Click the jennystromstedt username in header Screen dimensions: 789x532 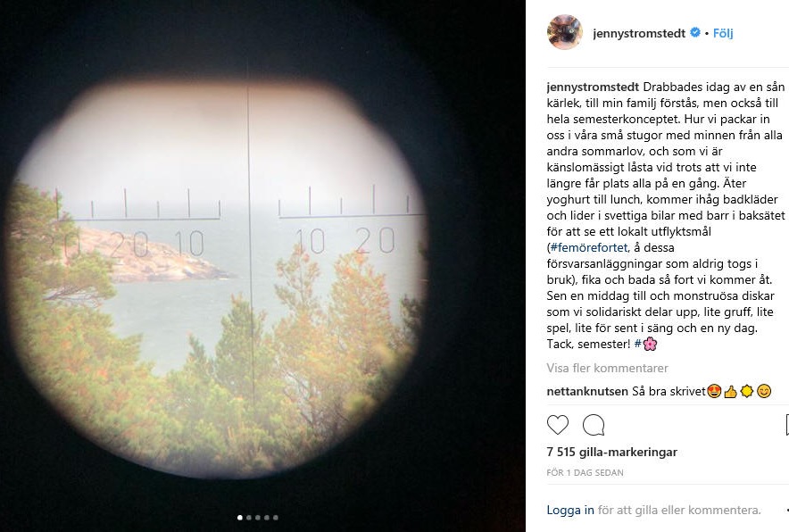639,33
